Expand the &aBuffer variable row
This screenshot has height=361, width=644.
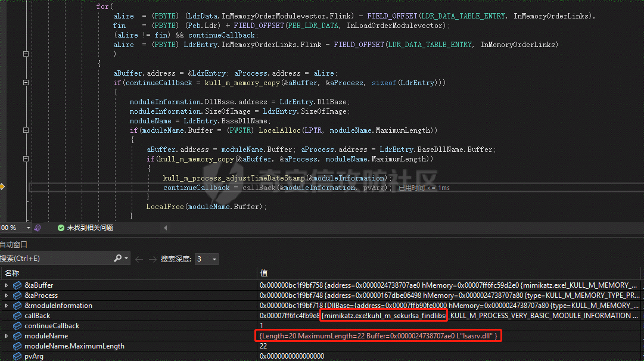6,285
